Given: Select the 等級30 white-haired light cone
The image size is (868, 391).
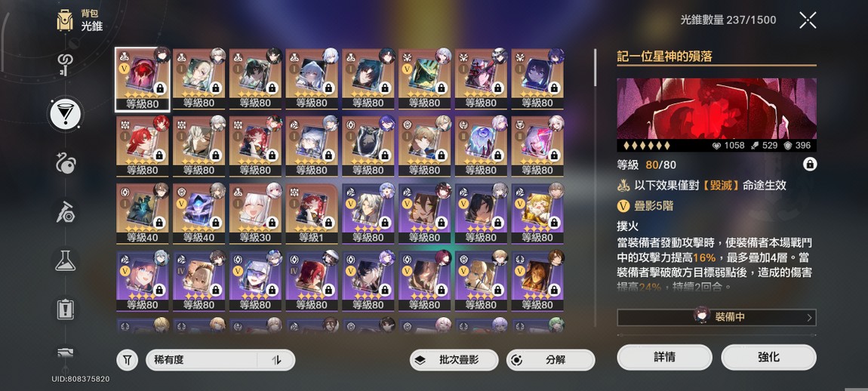Looking at the screenshot, I should [255, 214].
